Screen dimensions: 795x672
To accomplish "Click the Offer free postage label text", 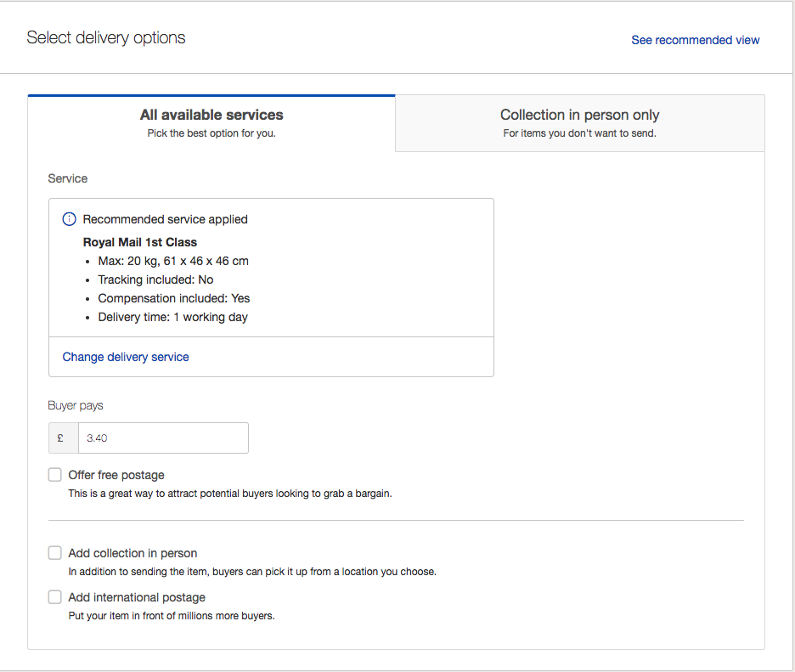I will pyautogui.click(x=116, y=475).
